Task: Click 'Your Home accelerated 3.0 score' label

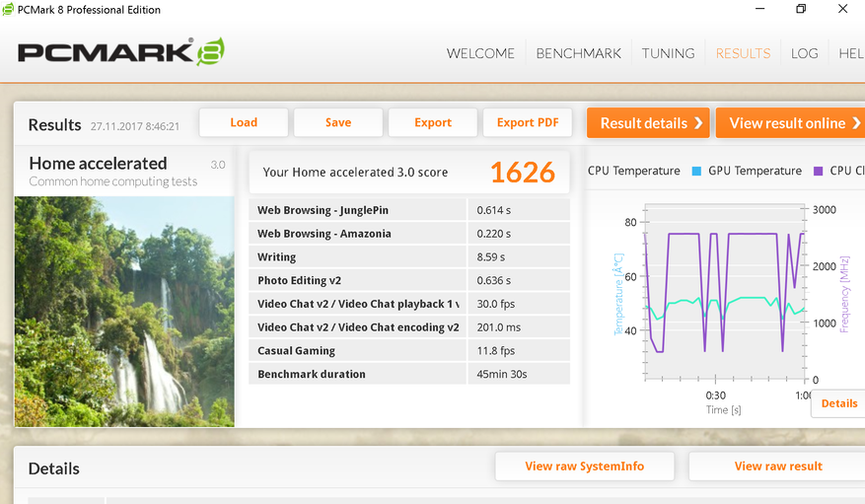Action: click(355, 173)
